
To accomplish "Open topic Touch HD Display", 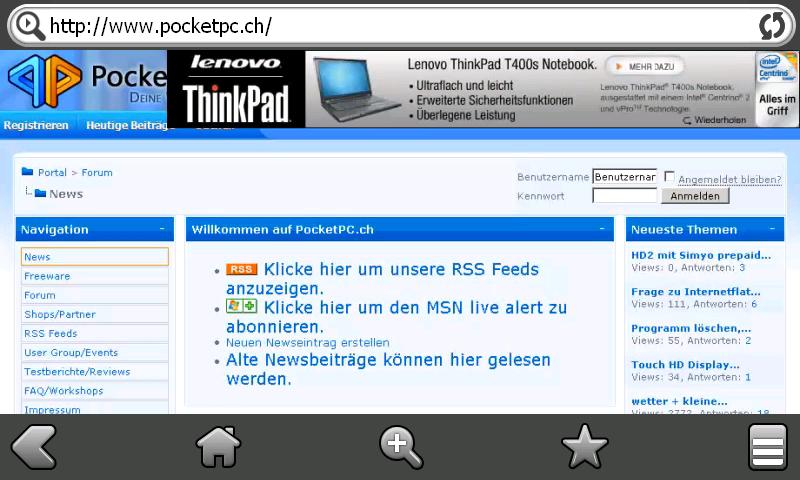I will pyautogui.click(x=685, y=364).
